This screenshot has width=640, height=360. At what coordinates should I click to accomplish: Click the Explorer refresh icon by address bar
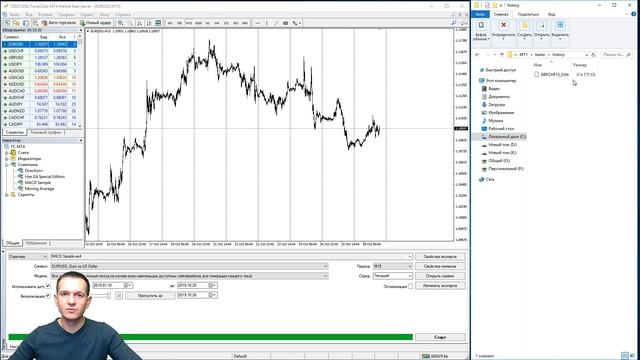[593, 55]
